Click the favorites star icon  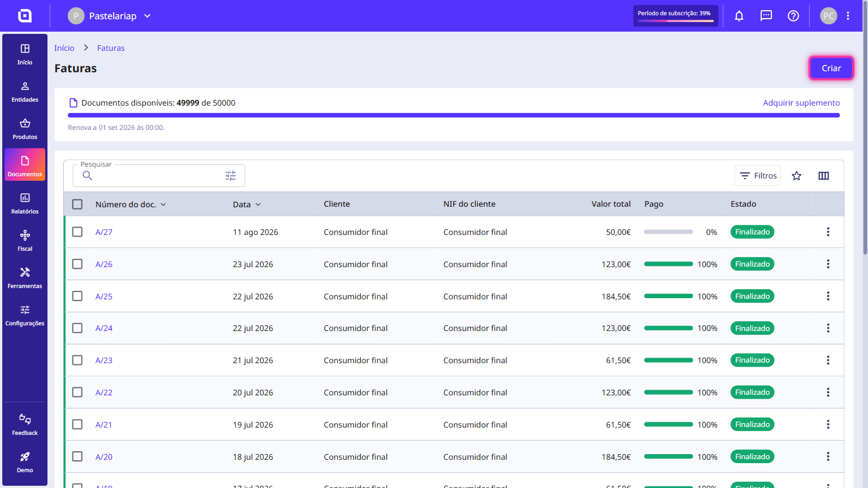[x=797, y=176]
